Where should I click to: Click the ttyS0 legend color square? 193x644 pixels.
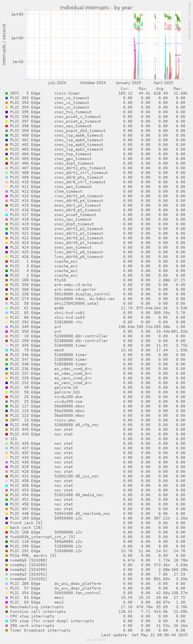[x=7, y=280]
